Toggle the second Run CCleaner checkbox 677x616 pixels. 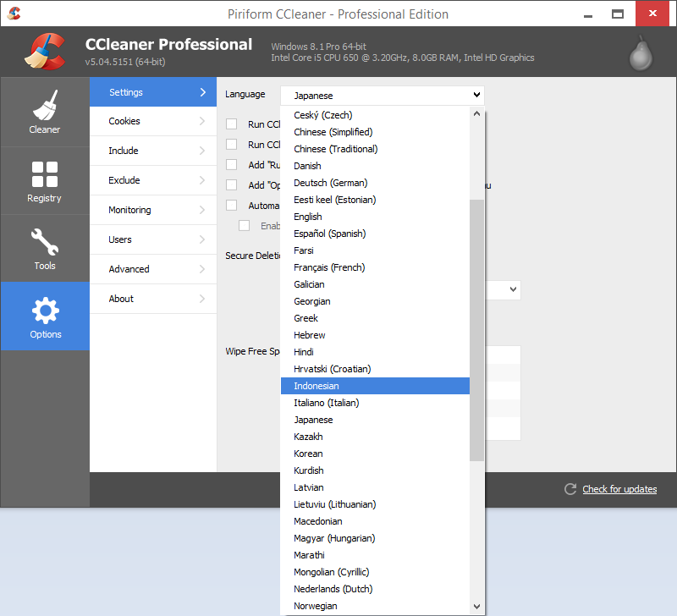(231, 144)
